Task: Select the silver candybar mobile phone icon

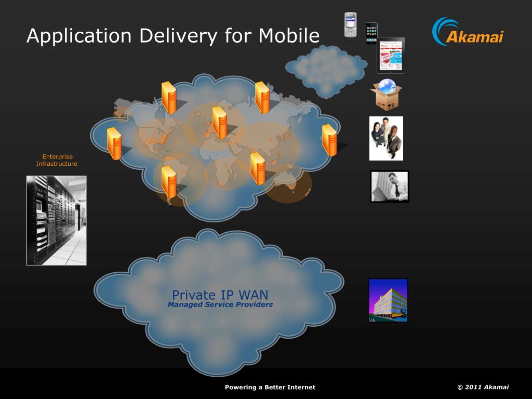Action: 351,25
